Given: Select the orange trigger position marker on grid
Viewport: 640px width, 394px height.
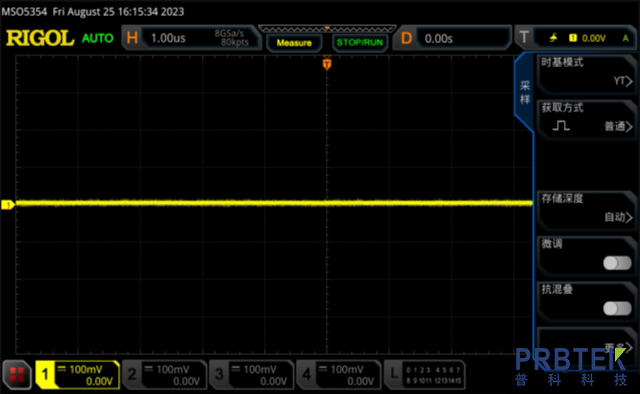Looking at the screenshot, I should [327, 64].
